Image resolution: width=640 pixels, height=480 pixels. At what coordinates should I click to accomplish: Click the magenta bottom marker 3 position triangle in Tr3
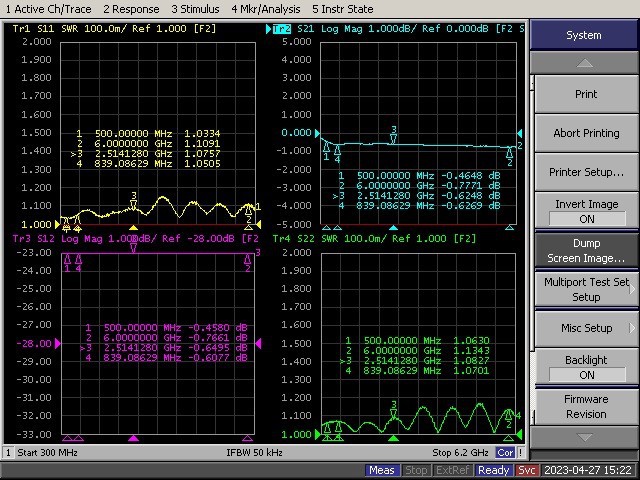click(x=133, y=438)
